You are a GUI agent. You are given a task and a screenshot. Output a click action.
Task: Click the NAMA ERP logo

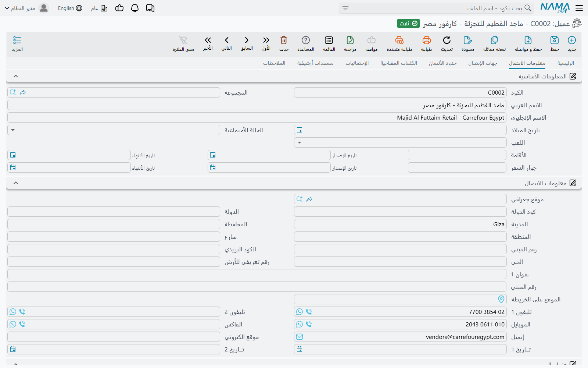pos(555,8)
